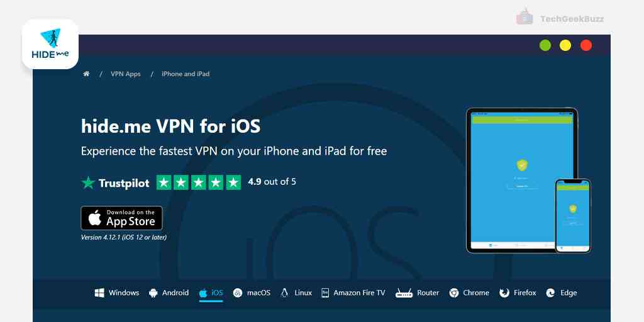Open the VPN Apps breadcrumb link
644x322 pixels.
click(x=126, y=74)
